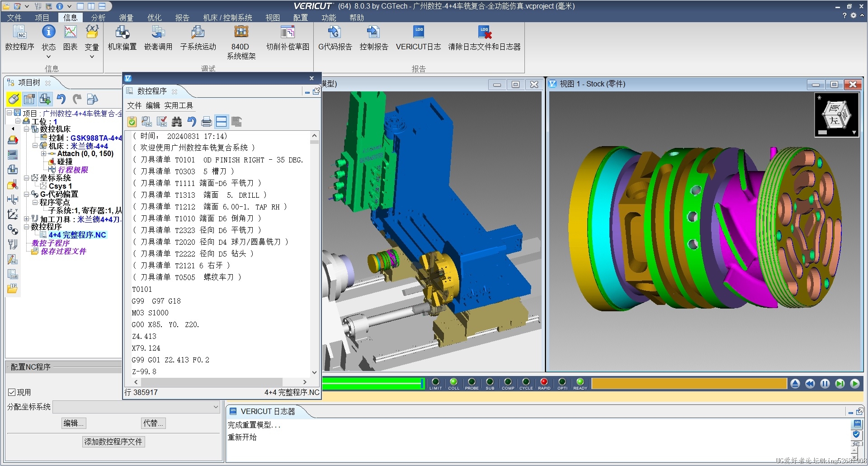Click the orange simulation progress bar
868x466 pixels.
click(689, 384)
